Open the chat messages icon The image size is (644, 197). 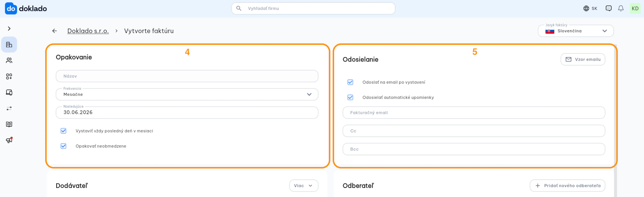pyautogui.click(x=608, y=9)
